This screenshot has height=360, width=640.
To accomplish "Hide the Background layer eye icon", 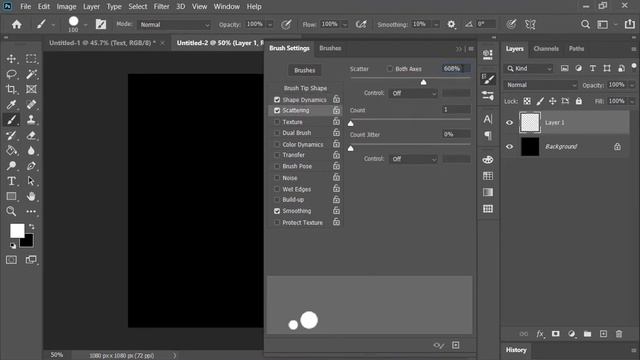I will [x=509, y=147].
